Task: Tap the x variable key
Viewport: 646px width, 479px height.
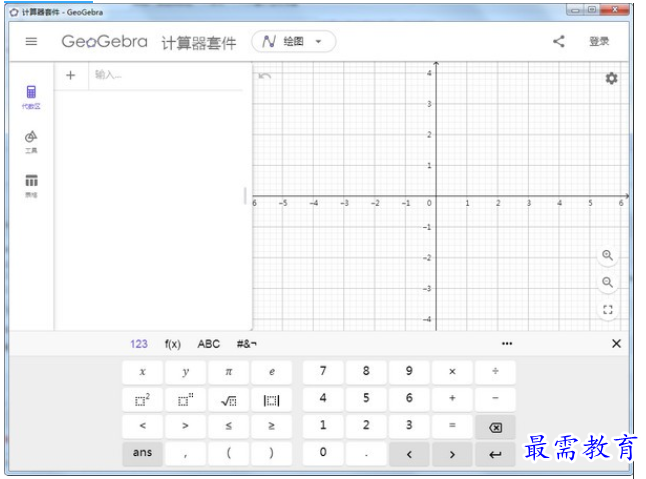Action: [143, 372]
